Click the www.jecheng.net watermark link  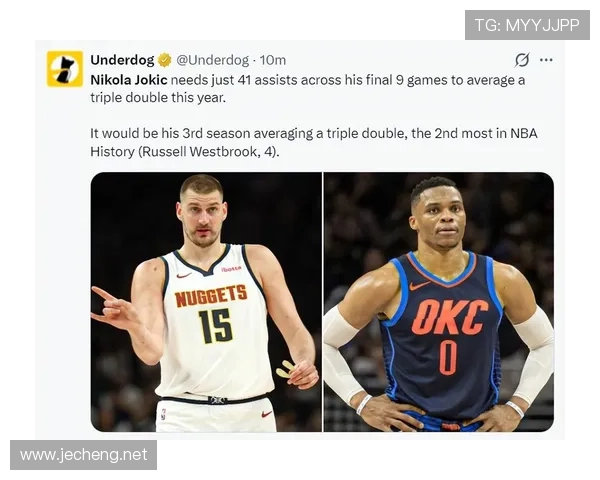[83, 455]
